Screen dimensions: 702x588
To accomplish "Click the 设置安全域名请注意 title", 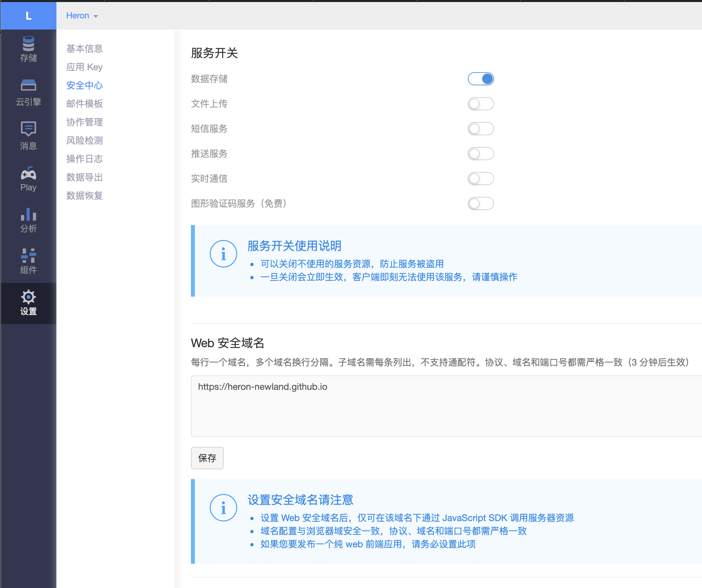I will (x=300, y=500).
